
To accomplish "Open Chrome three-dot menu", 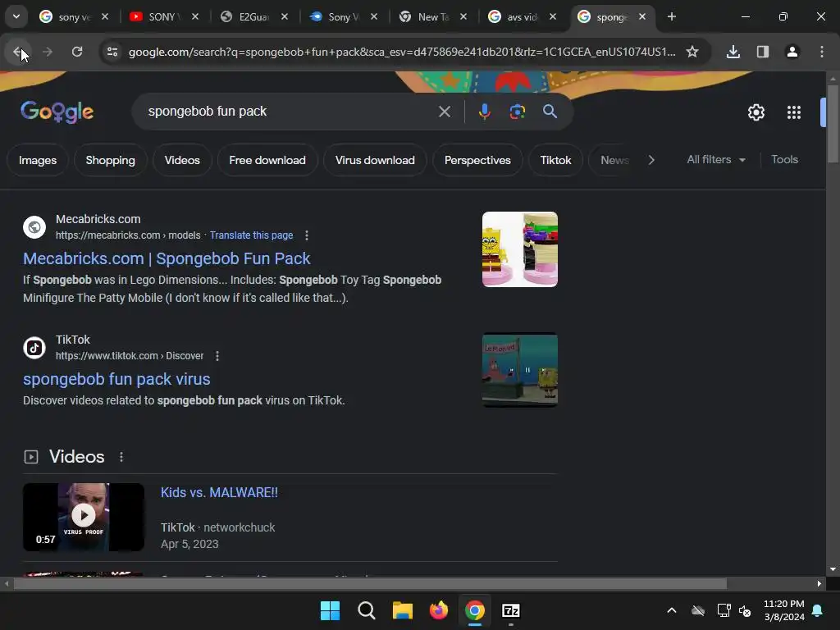I will tap(822, 52).
